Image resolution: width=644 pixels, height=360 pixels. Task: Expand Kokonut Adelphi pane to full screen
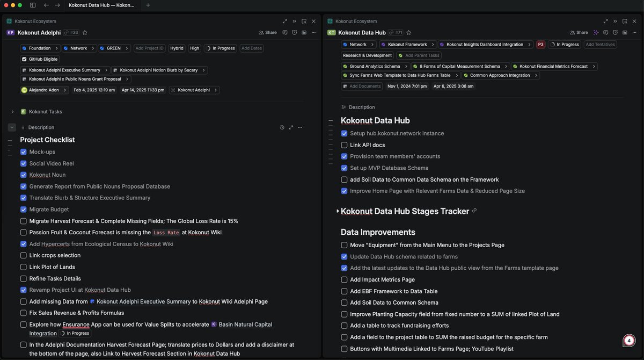(284, 21)
